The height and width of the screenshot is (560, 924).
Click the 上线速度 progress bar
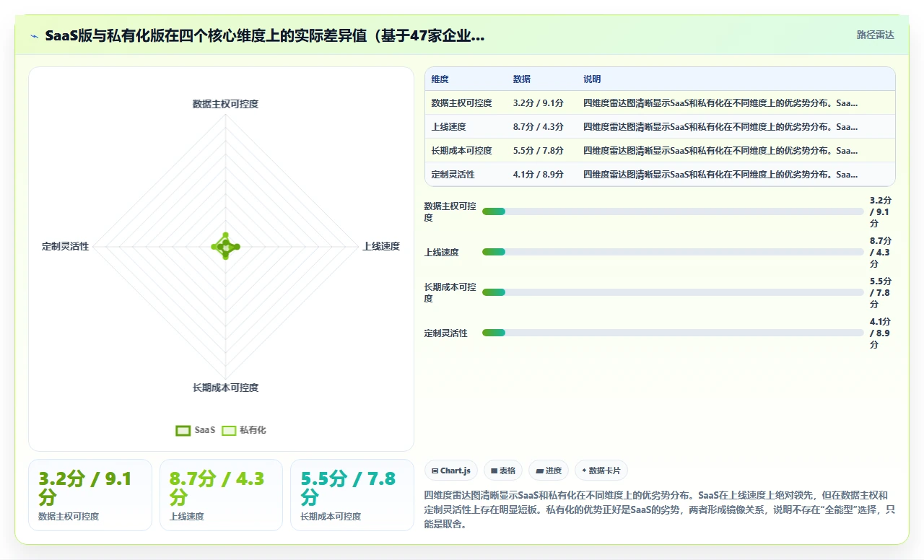[x=673, y=252]
